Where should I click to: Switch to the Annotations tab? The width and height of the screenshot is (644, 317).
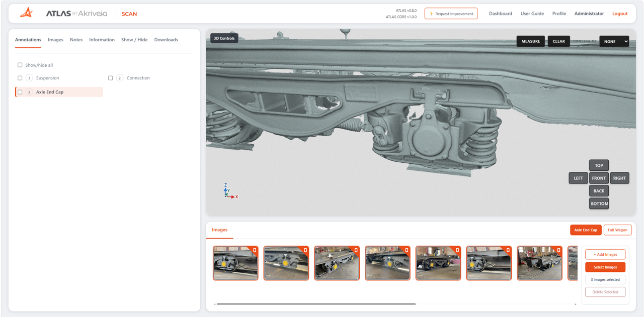pyautogui.click(x=28, y=40)
